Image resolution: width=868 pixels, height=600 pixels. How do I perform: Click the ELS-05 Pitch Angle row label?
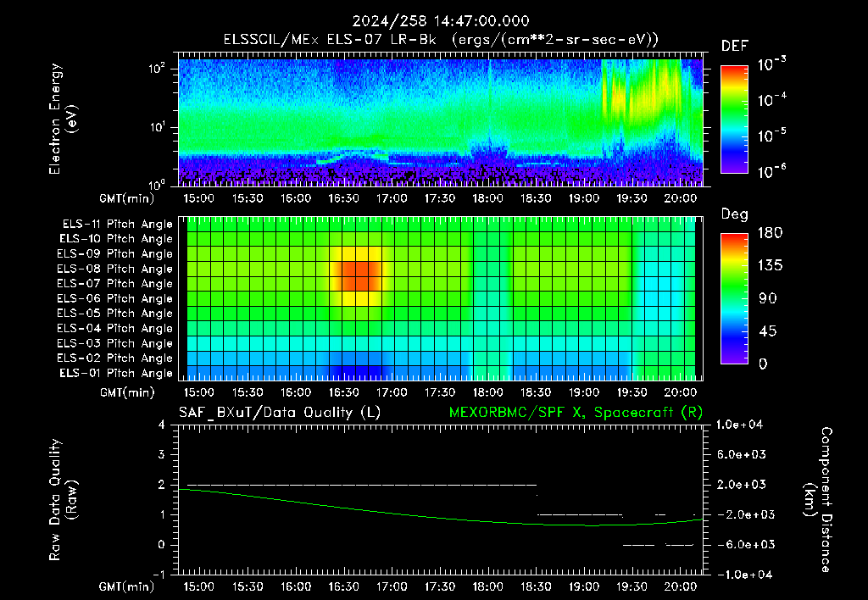pos(115,314)
